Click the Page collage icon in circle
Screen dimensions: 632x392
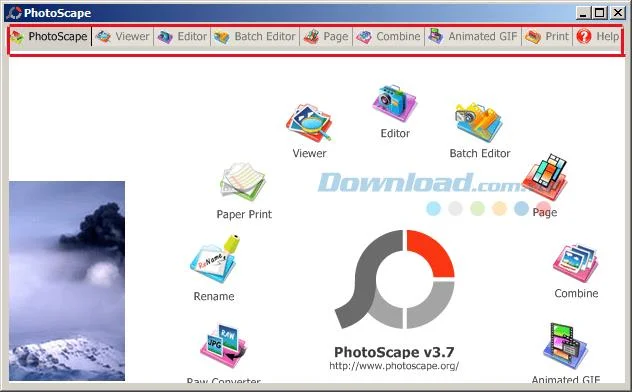point(545,177)
